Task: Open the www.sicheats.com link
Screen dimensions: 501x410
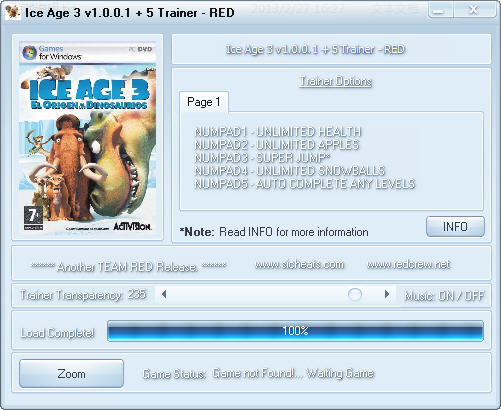Action: pyautogui.click(x=299, y=264)
